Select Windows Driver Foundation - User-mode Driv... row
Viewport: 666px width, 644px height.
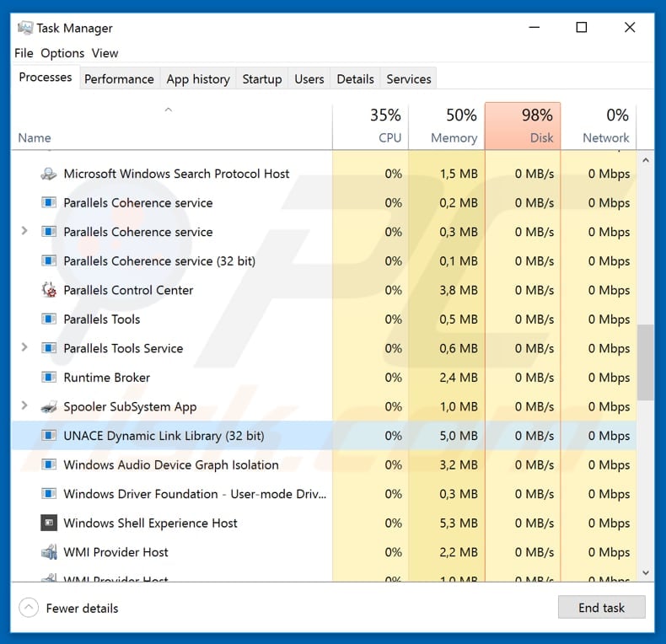tap(324, 494)
